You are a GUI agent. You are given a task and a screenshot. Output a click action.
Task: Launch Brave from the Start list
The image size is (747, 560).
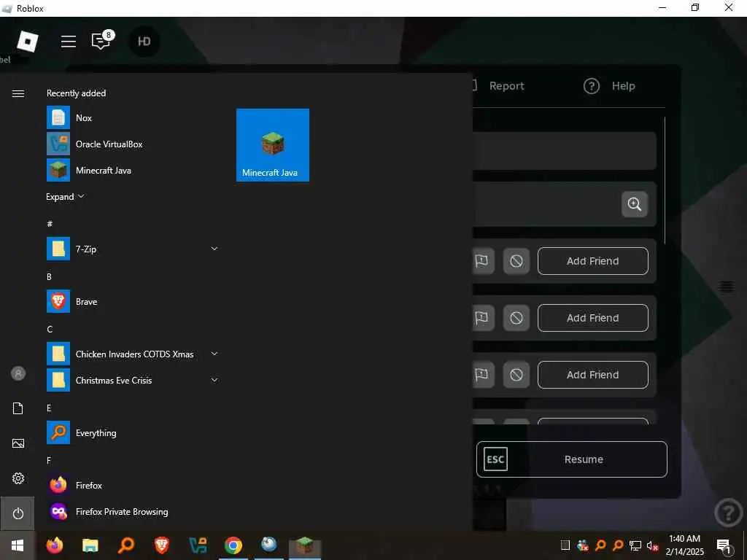(x=133, y=301)
